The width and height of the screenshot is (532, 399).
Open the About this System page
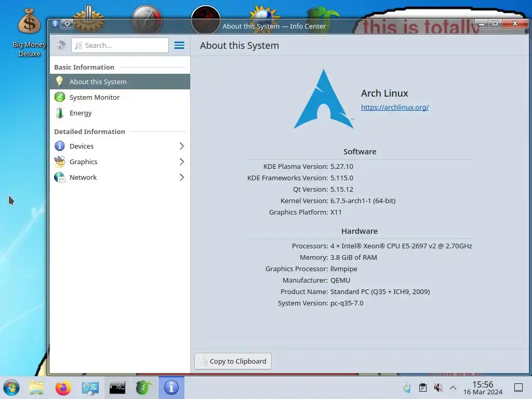(x=120, y=82)
